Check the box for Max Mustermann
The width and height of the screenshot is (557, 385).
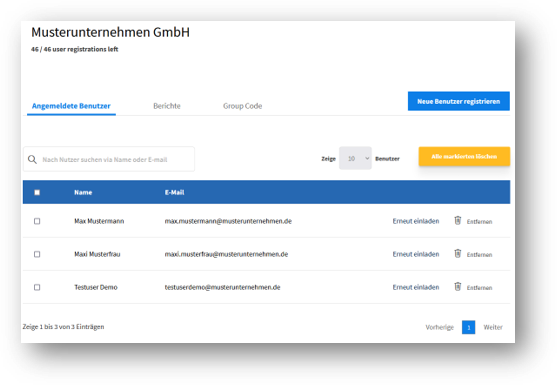click(x=37, y=221)
